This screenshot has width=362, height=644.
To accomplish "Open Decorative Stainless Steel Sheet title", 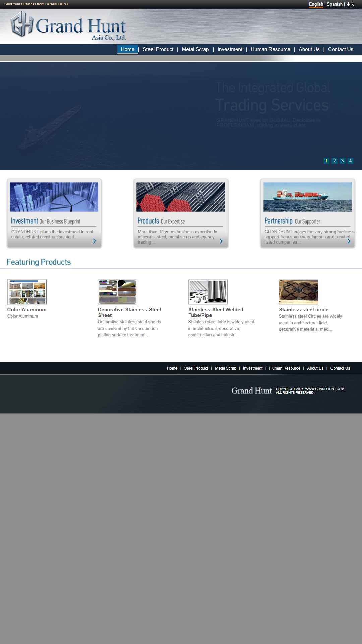I will pos(129,312).
